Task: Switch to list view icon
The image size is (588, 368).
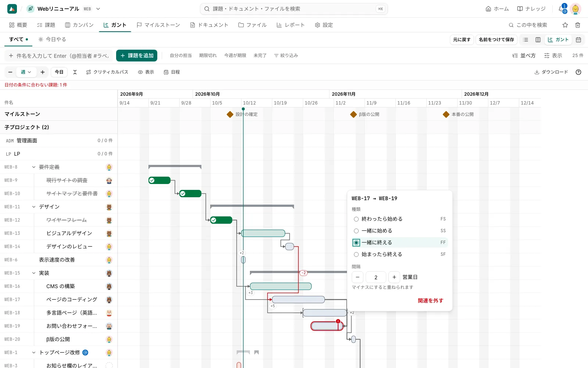Action: click(526, 40)
